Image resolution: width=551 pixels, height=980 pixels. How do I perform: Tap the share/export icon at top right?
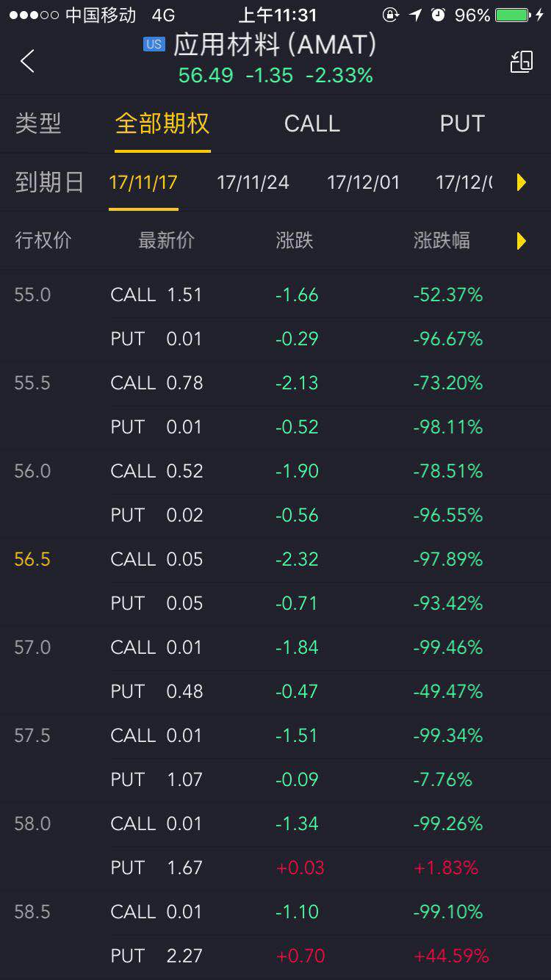pyautogui.click(x=521, y=62)
